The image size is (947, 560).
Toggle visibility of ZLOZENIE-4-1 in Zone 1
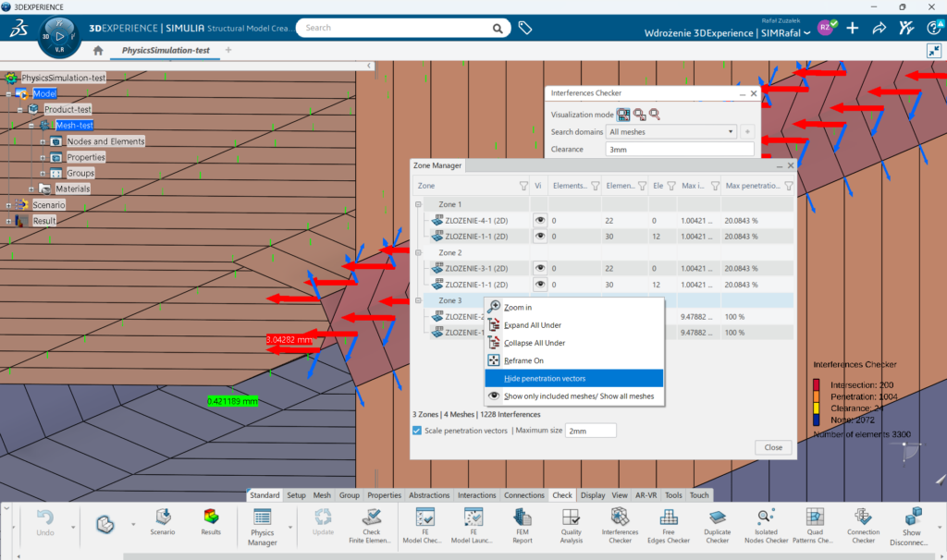pyautogui.click(x=539, y=220)
